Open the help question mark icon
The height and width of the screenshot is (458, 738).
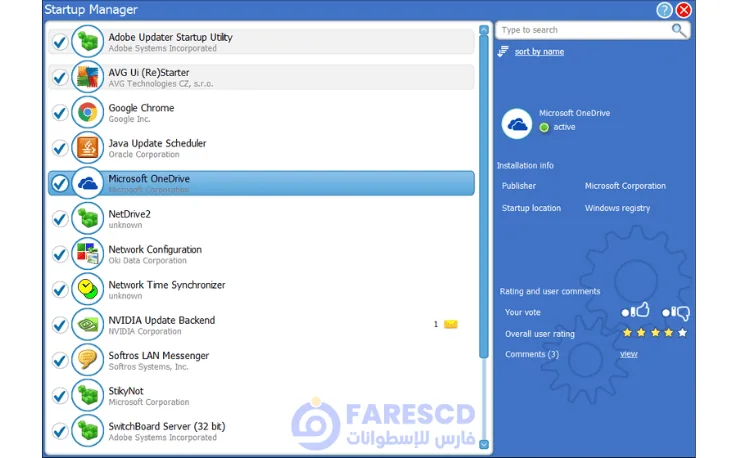pos(664,10)
